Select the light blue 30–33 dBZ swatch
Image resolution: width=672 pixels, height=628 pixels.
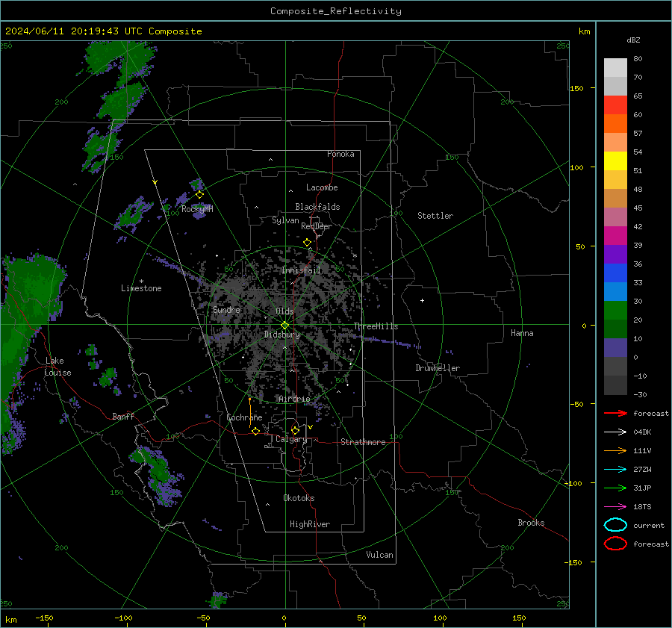(615, 292)
